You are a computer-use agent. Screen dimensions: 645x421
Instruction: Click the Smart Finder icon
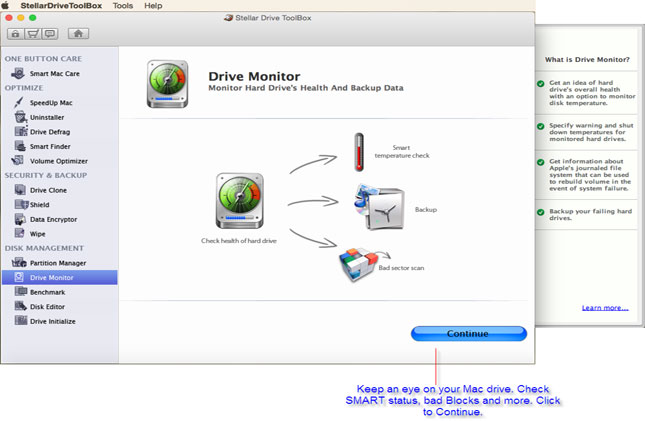20,146
